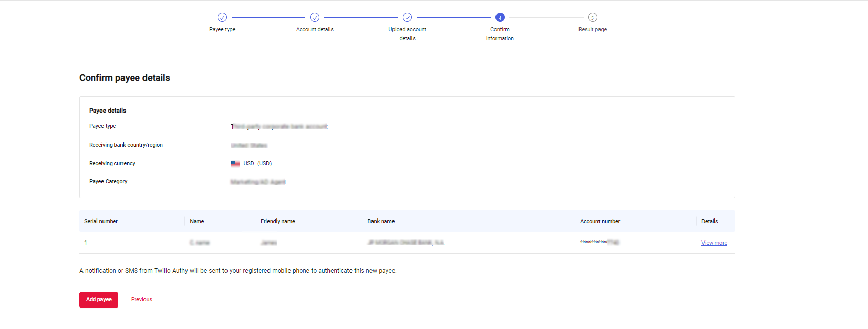The image size is (868, 329).
Task: Click the Payee type step checkmark icon
Action: 222,17
